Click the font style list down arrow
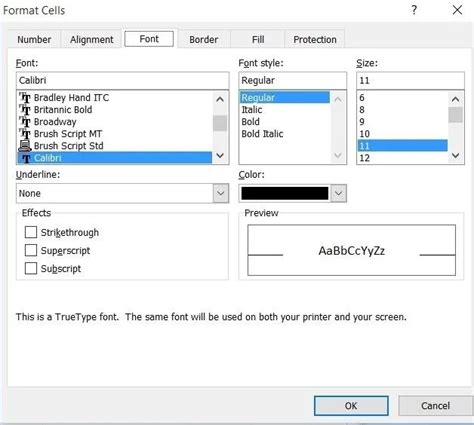 click(338, 156)
